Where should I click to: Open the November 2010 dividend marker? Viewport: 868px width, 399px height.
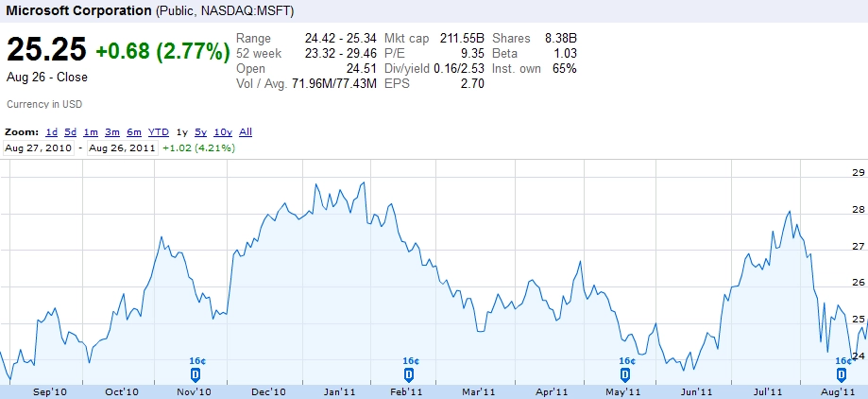point(196,374)
